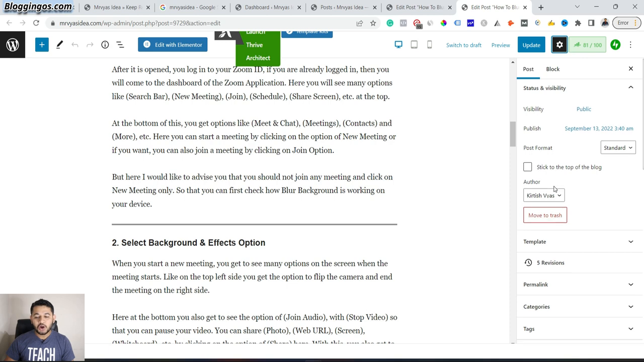This screenshot has height=362, width=644.
Task: Change visibility via the Public link
Action: pyautogui.click(x=584, y=109)
